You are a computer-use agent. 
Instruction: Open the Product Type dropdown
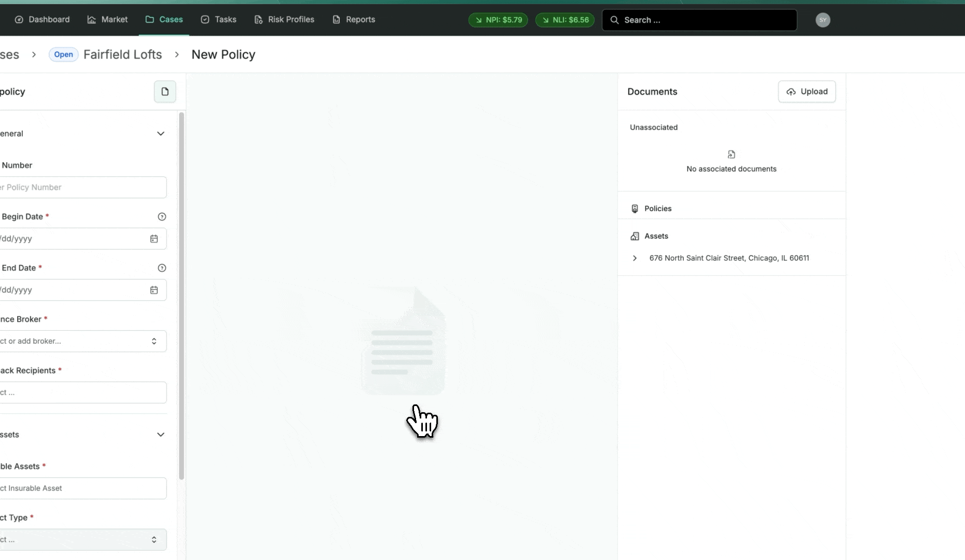click(82, 540)
